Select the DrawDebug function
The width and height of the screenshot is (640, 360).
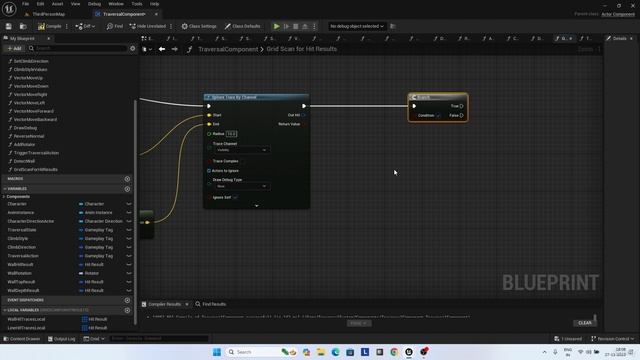[x=25, y=128]
